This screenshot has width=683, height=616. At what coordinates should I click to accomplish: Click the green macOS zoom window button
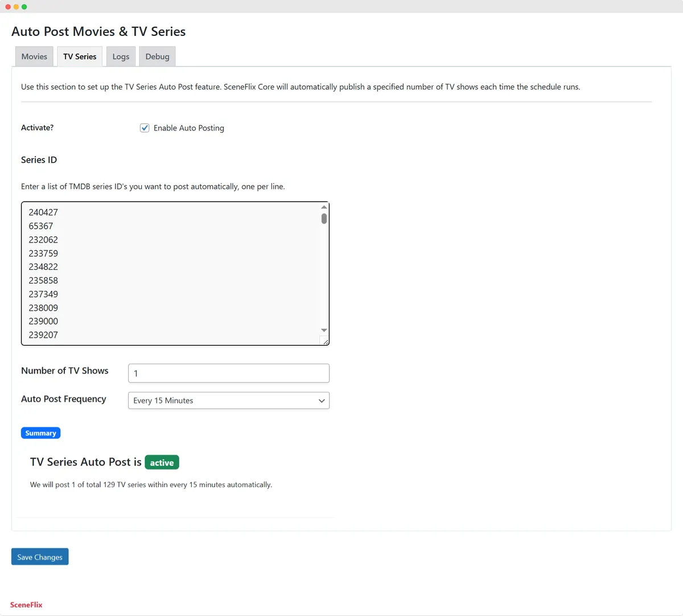[x=24, y=7]
